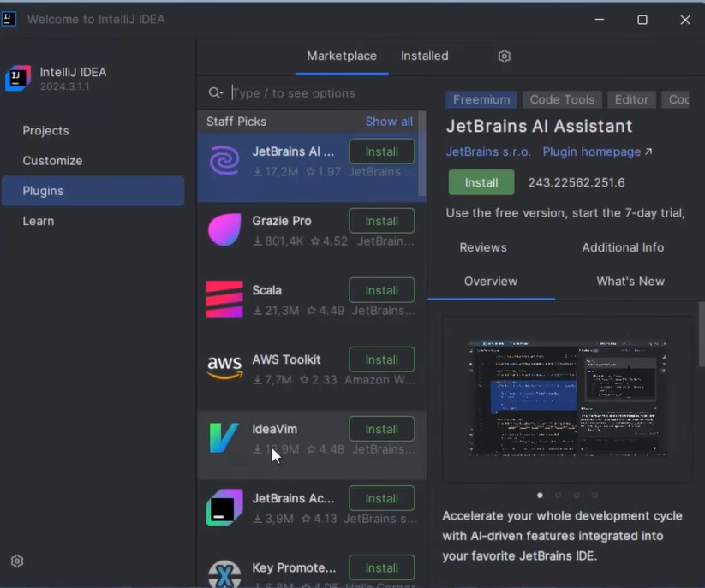Click the Grazie Pro plugin icon
Viewport: 705px width, 588px height.
224,229
